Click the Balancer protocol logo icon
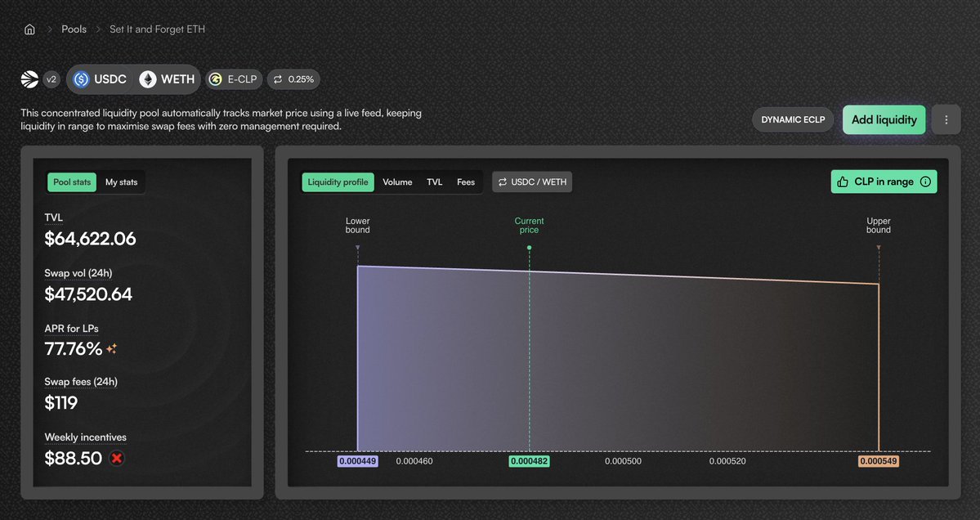 pyautogui.click(x=29, y=79)
